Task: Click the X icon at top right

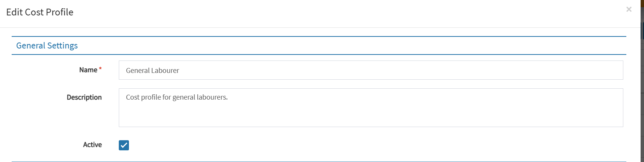Action: click(629, 9)
